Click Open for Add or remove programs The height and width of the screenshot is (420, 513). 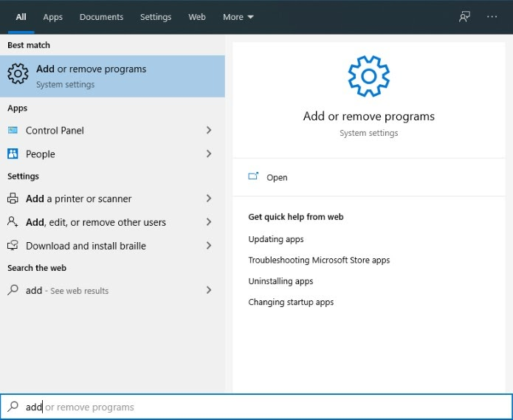pos(277,177)
